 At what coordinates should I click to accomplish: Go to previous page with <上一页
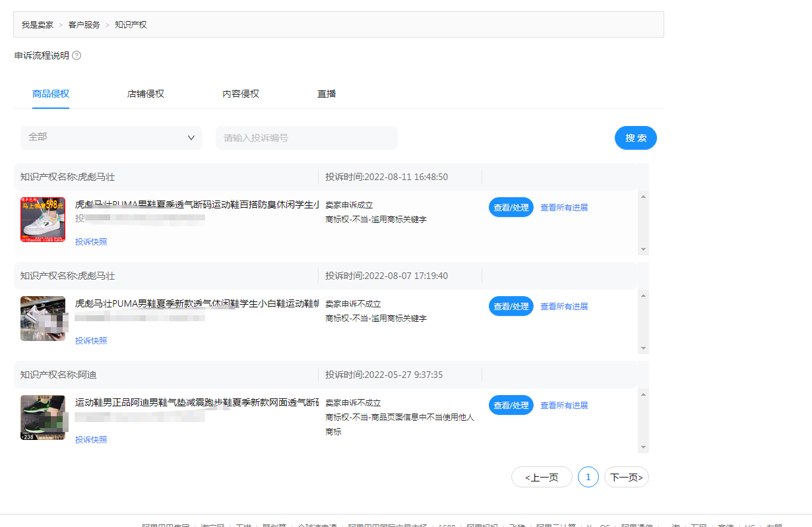pos(542,477)
